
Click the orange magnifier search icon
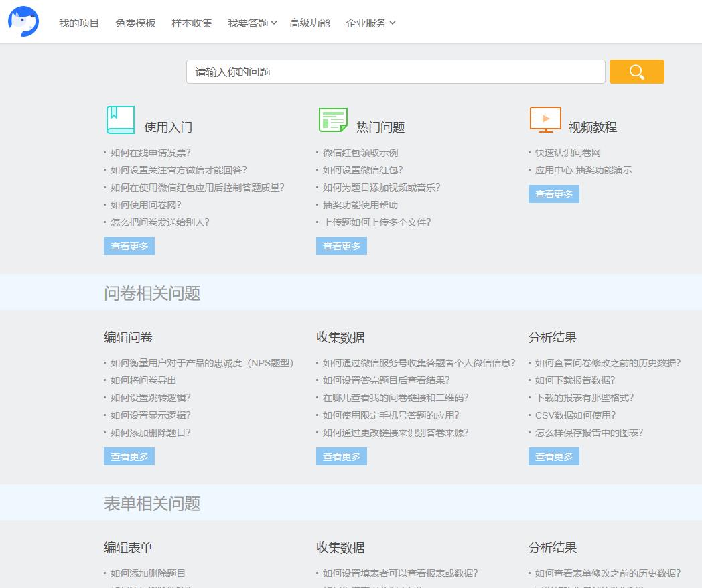pyautogui.click(x=636, y=71)
